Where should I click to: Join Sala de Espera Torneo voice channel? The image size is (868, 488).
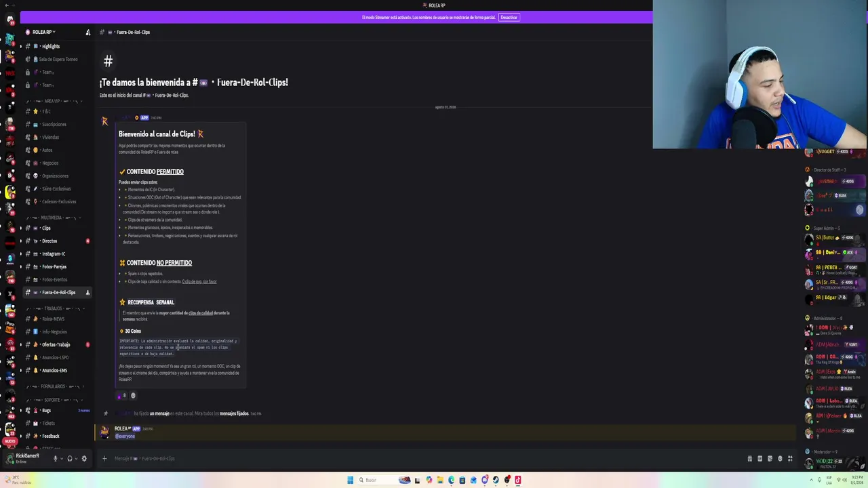[x=58, y=59]
